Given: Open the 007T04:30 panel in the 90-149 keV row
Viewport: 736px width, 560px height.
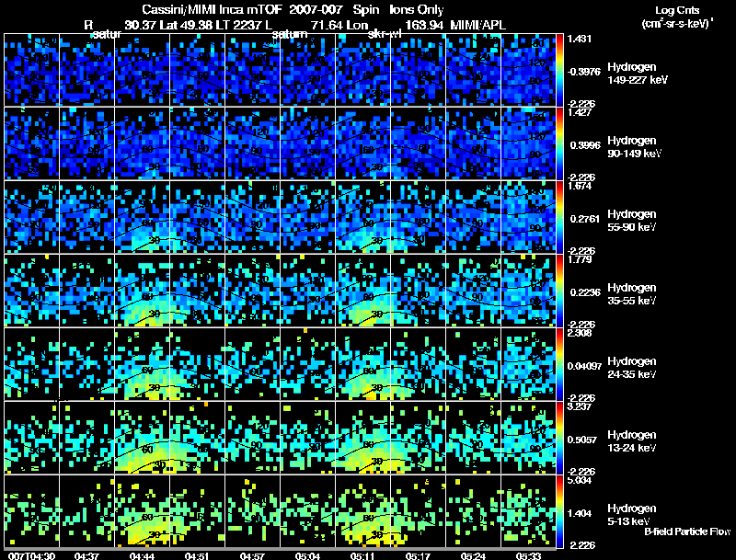Looking at the screenshot, I should (x=32, y=143).
